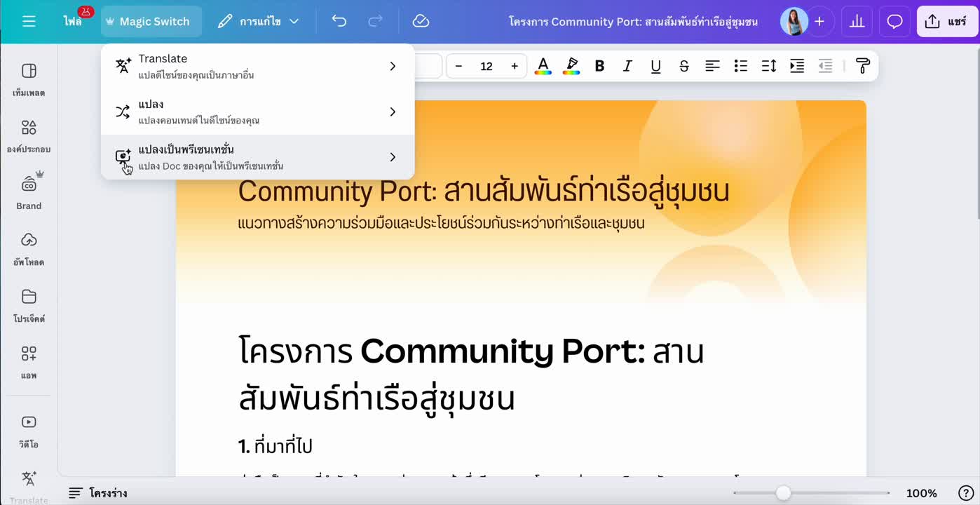Toggle italic formatting
This screenshot has height=505, width=980.
(627, 65)
